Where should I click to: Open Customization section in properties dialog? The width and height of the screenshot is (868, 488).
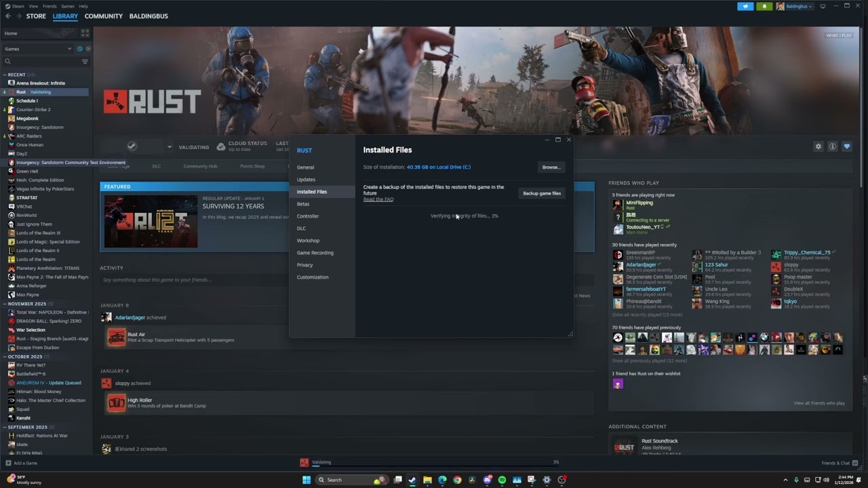pyautogui.click(x=313, y=277)
